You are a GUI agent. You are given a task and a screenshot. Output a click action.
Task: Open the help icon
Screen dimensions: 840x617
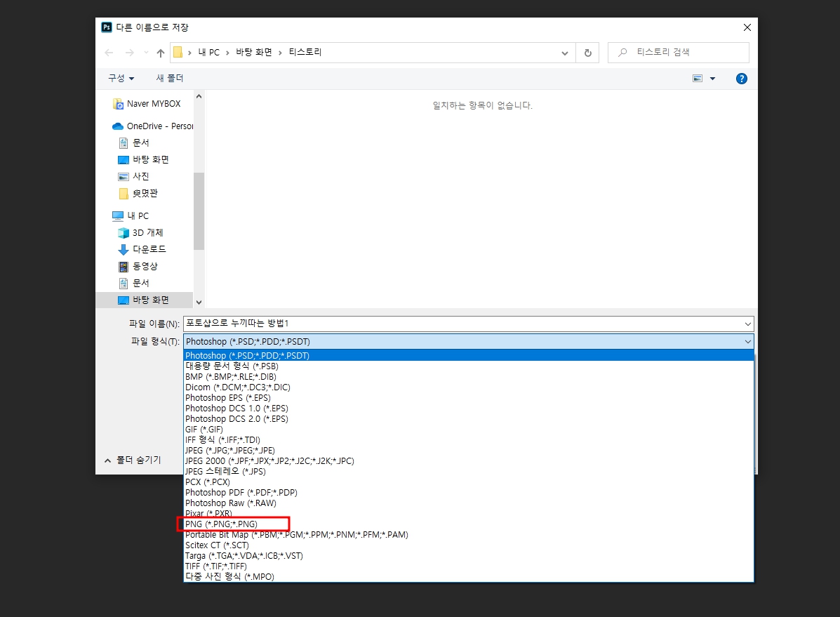point(742,79)
